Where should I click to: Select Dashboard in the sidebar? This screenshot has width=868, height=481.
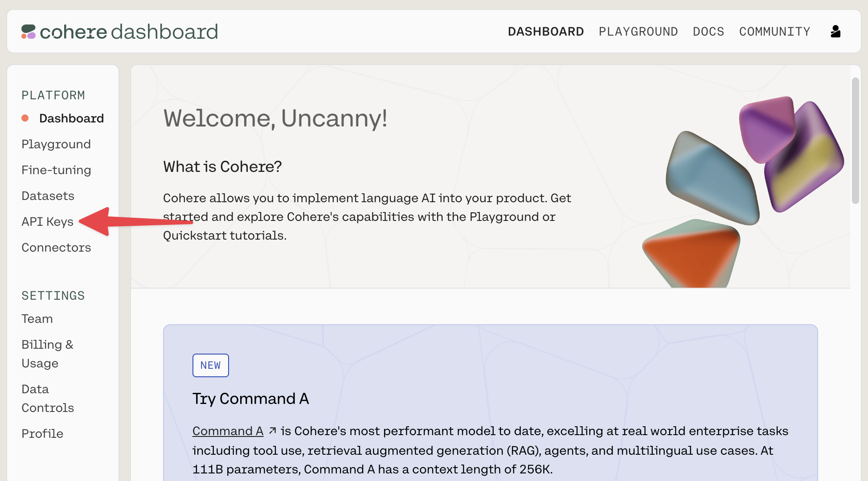coord(71,118)
